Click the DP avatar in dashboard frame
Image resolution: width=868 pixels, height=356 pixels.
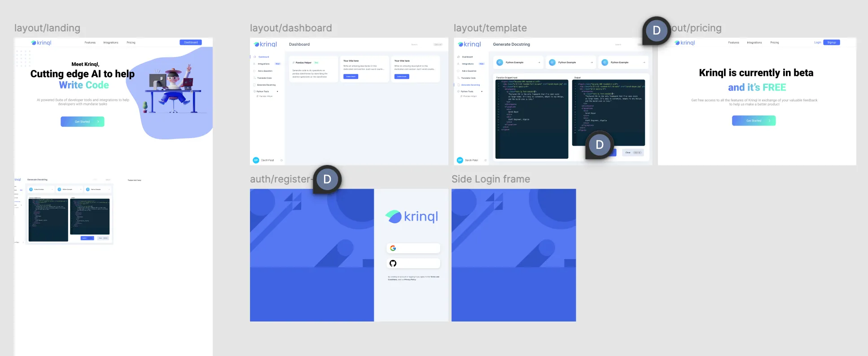click(x=256, y=160)
